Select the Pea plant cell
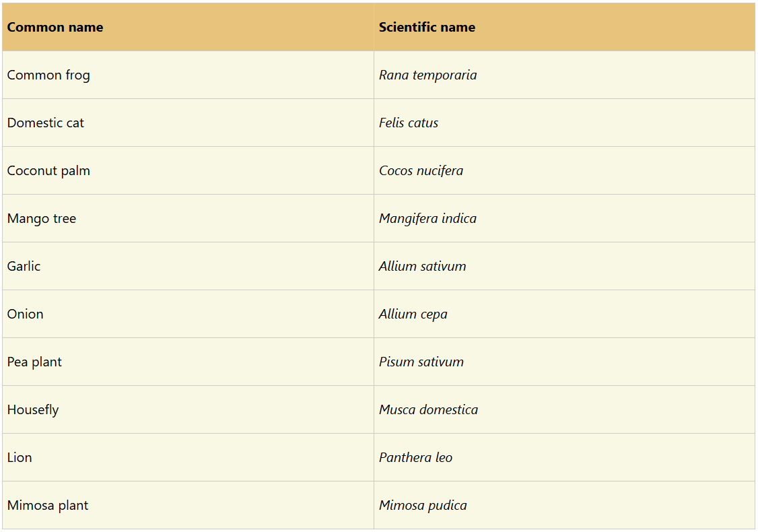The width and height of the screenshot is (758, 532). click(34, 362)
